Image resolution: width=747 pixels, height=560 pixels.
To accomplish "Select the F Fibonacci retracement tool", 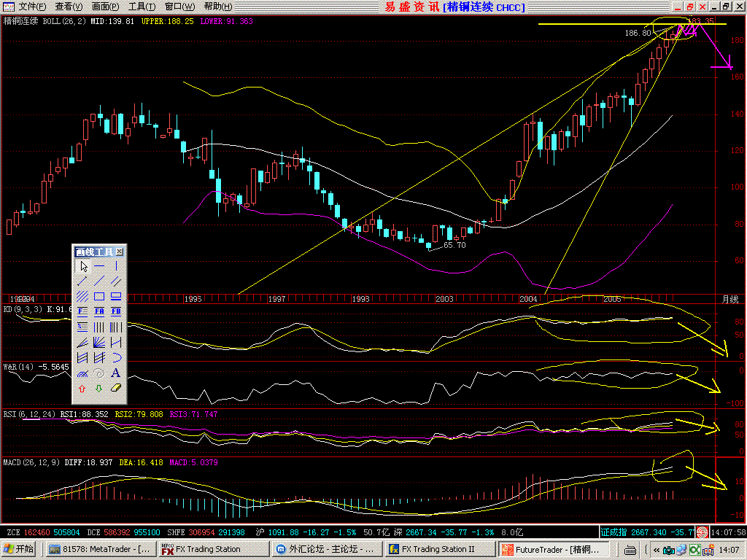I will click(82, 311).
